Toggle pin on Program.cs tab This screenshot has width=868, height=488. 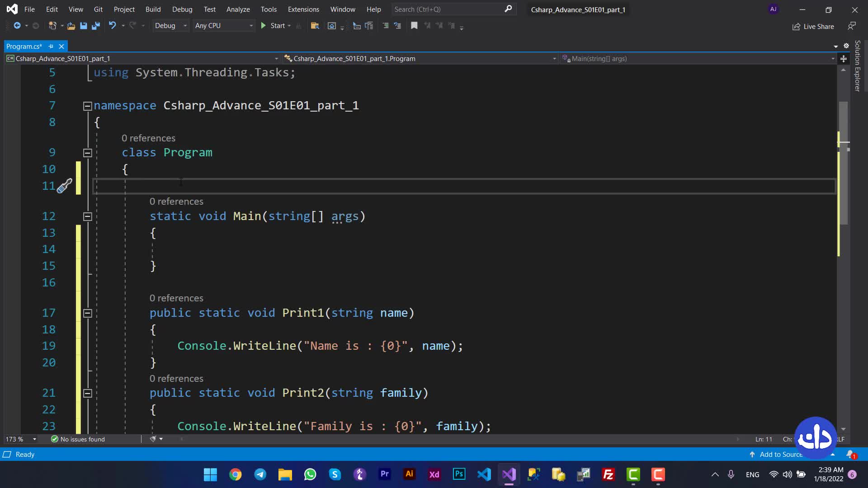click(51, 46)
